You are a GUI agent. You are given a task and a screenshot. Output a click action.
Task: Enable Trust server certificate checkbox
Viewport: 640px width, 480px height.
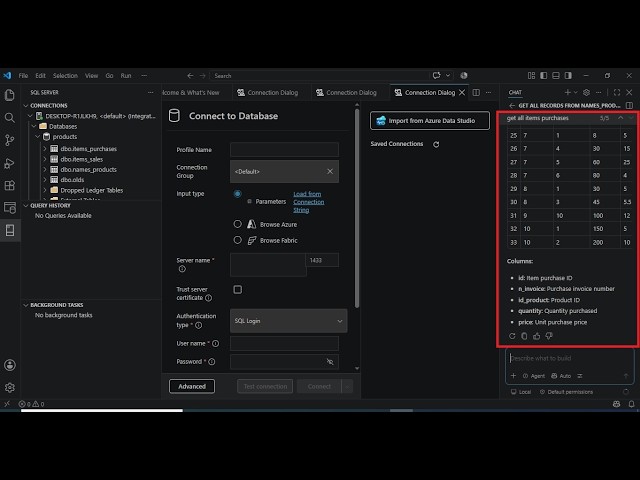click(x=238, y=289)
